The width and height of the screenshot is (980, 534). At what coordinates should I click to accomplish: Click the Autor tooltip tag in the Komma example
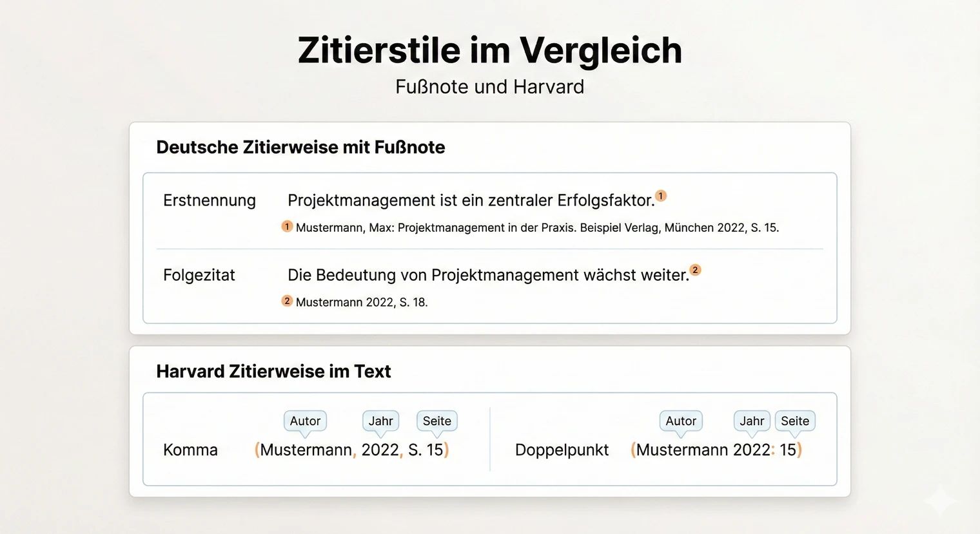[304, 421]
